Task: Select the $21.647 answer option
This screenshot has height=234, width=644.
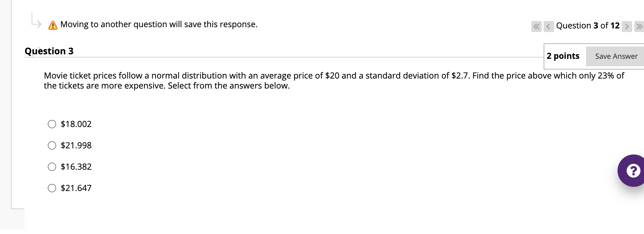Action: click(x=52, y=188)
